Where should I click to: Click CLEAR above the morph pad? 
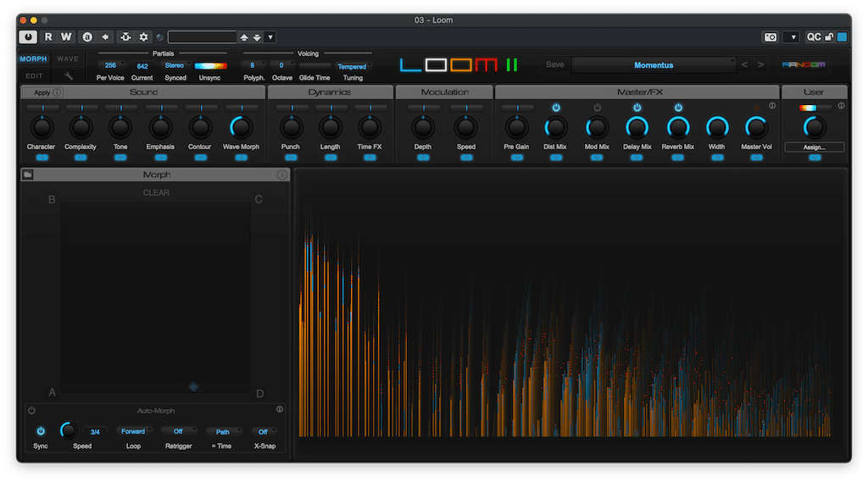[156, 192]
